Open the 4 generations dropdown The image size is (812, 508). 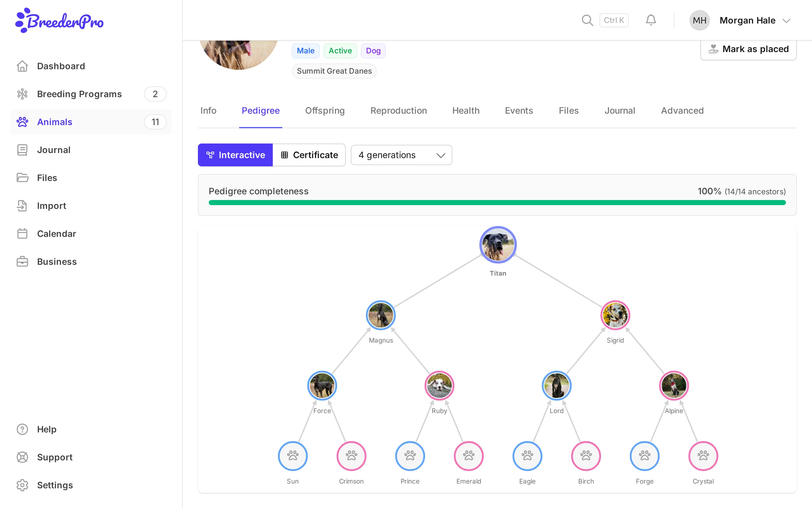[401, 155]
